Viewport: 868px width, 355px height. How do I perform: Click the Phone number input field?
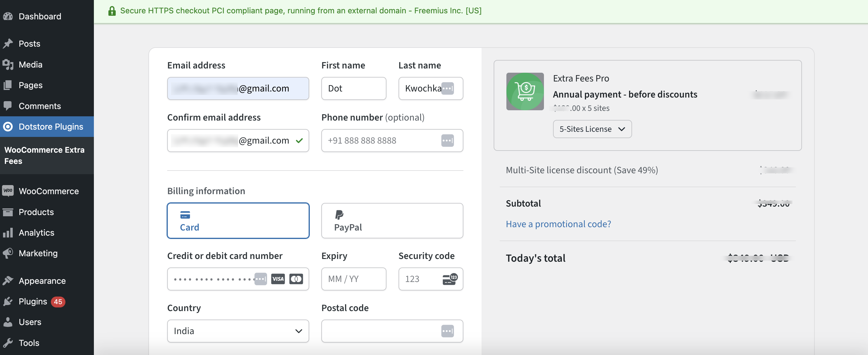click(392, 140)
